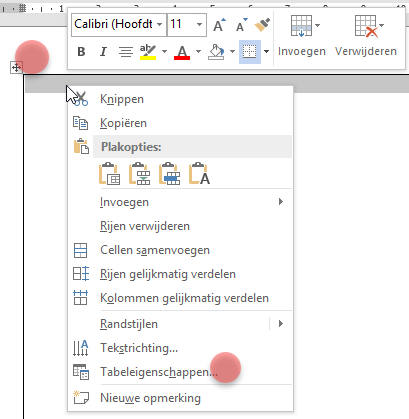This screenshot has height=419, width=409.
Task: Expand the red font color dropdown arrow
Action: [198, 51]
